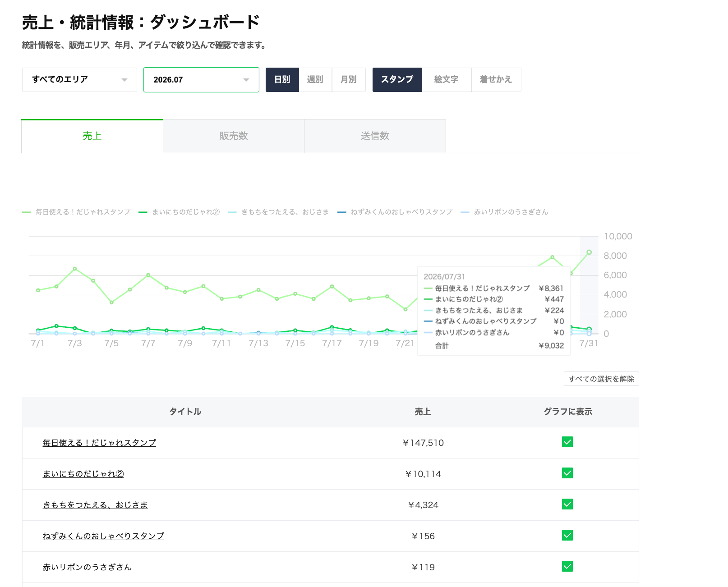Select the スタンプ item type
The height and width of the screenshot is (587, 728).
coord(397,80)
